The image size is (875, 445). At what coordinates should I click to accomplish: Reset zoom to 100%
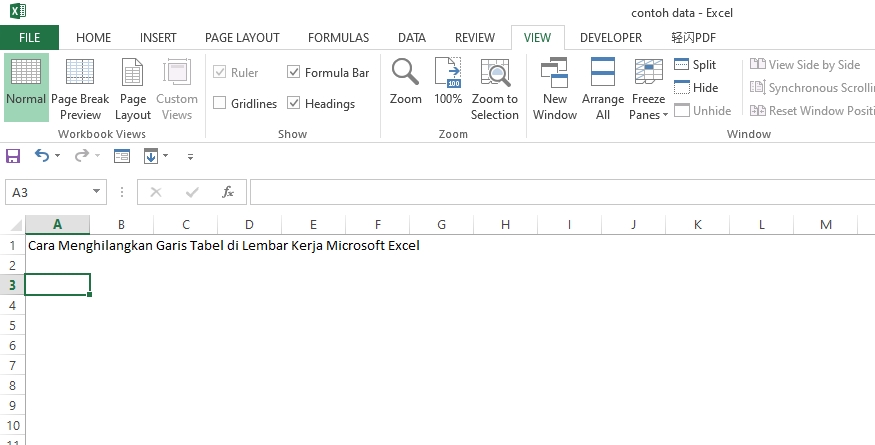448,82
